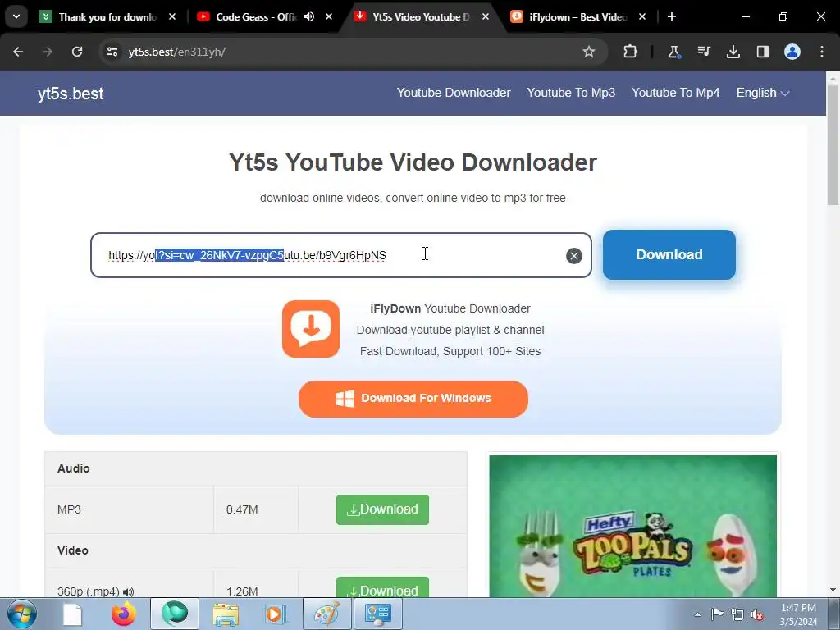Click Download For Windows button
The height and width of the screenshot is (630, 840).
click(x=413, y=399)
